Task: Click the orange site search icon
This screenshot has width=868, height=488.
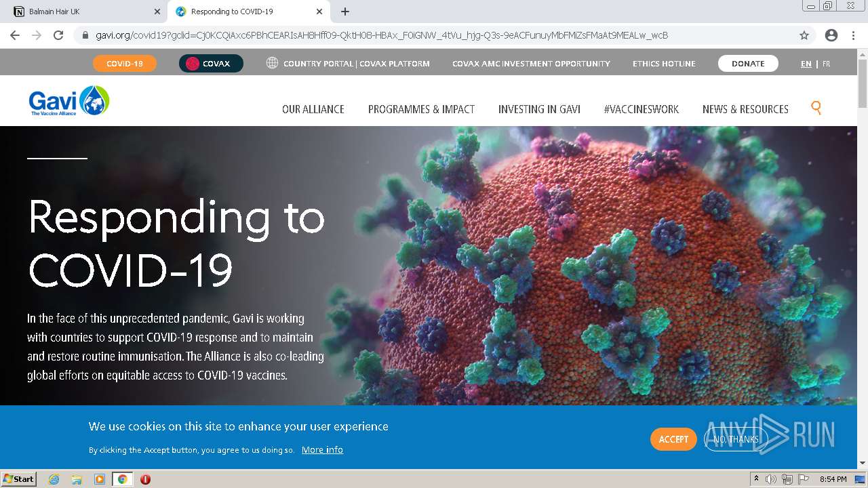Action: click(816, 108)
